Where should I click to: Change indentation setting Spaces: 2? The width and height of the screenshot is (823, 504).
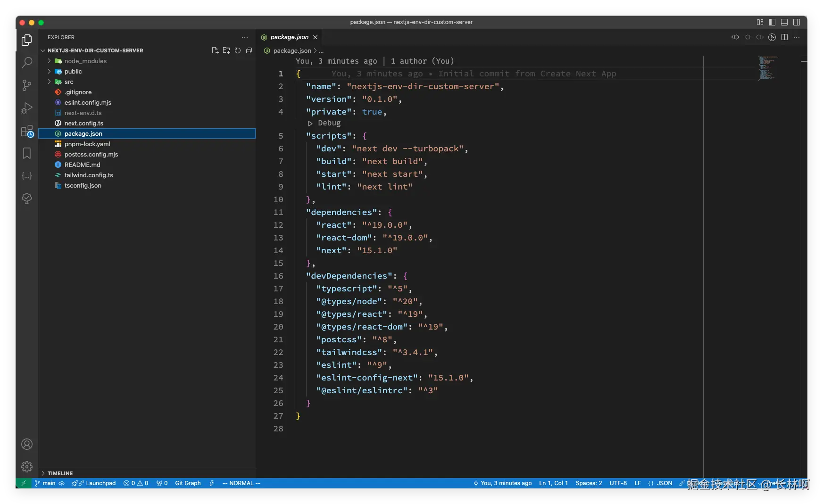click(589, 483)
